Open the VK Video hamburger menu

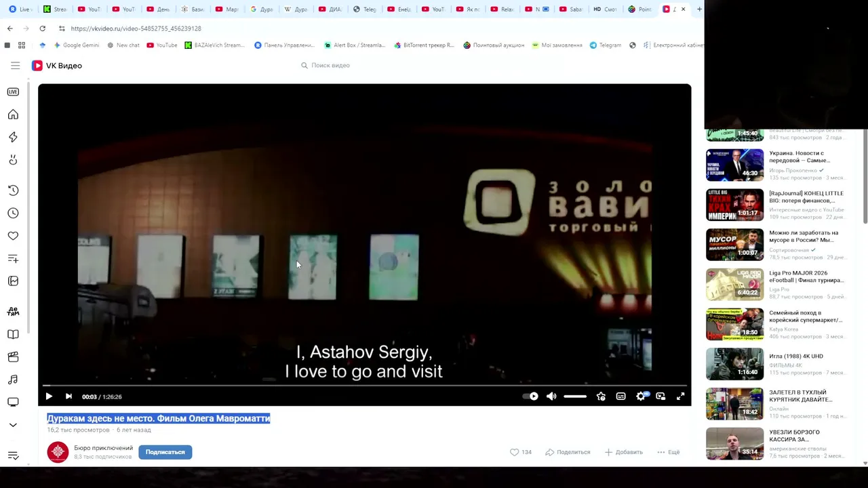click(15, 66)
